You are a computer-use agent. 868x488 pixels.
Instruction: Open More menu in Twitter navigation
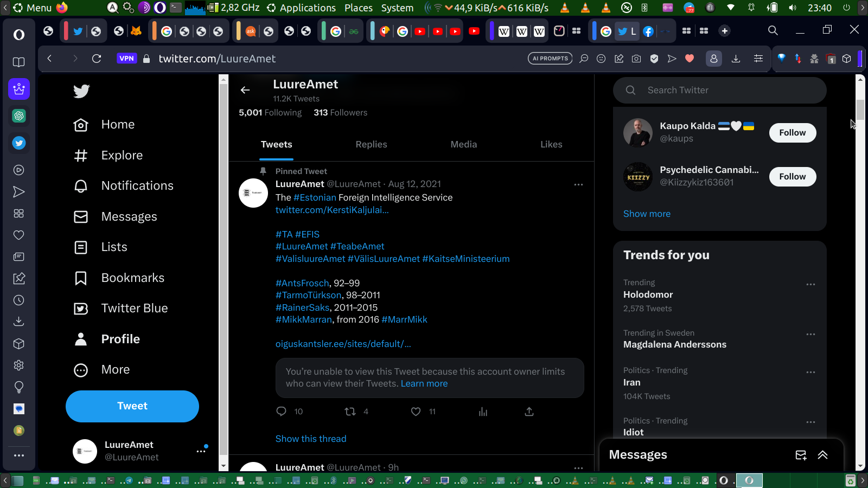coord(102,370)
